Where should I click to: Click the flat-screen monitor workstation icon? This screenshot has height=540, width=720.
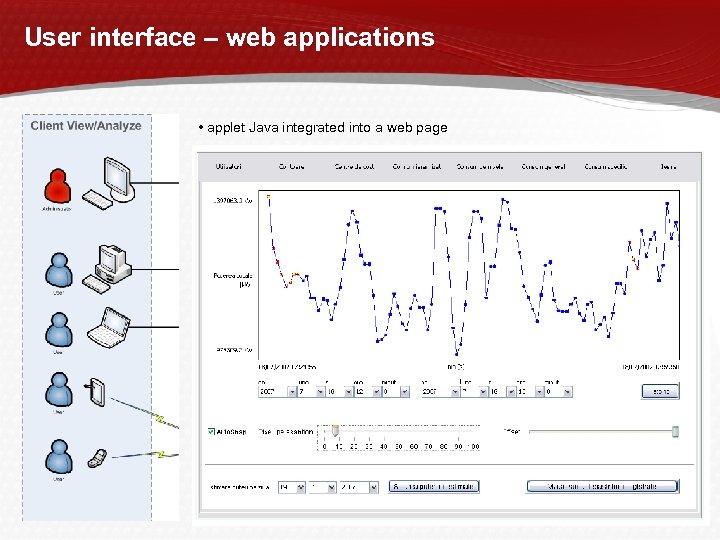tap(109, 183)
